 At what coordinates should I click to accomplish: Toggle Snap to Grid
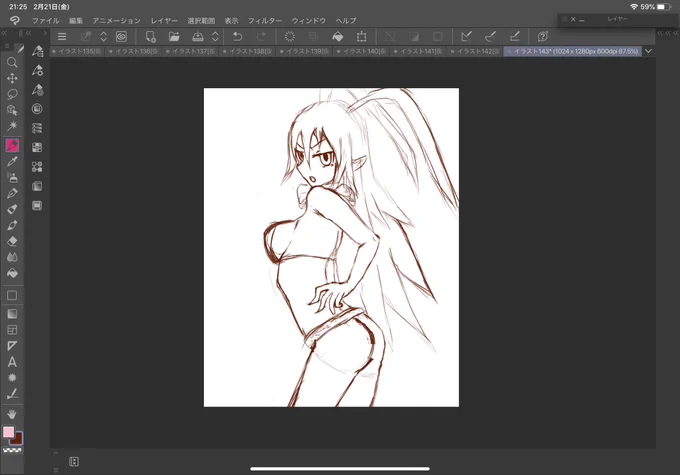point(514,36)
